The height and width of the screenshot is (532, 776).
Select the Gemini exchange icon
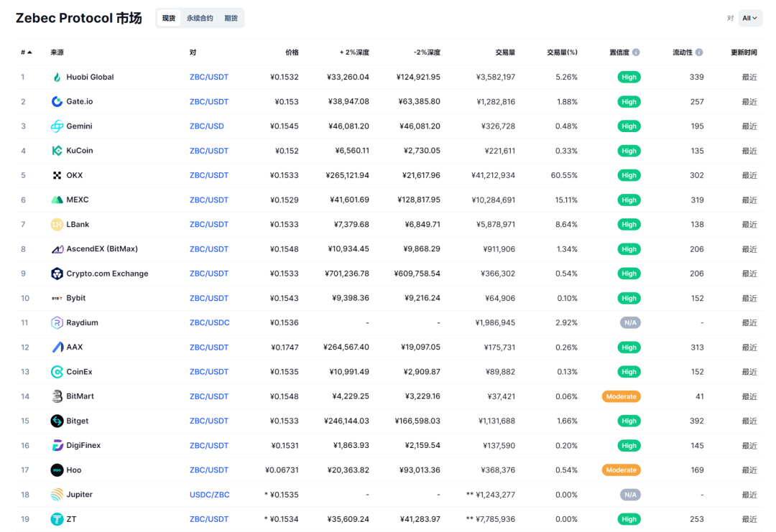tap(57, 126)
